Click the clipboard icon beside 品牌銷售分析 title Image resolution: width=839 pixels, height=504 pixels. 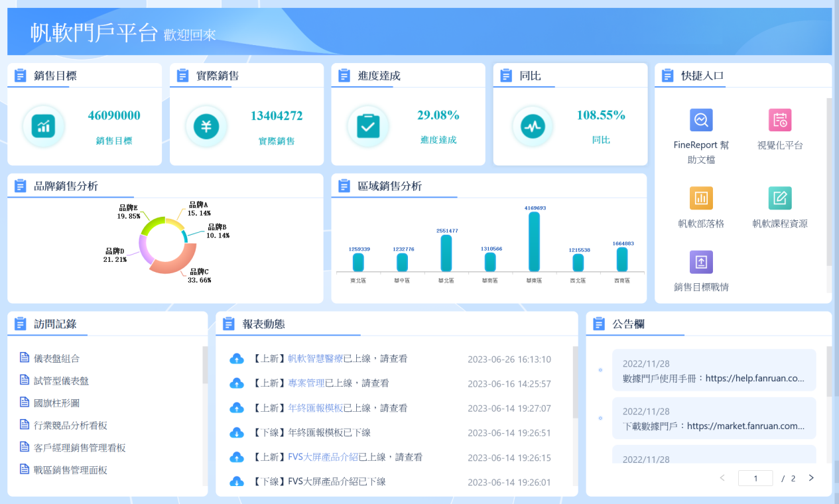21,186
